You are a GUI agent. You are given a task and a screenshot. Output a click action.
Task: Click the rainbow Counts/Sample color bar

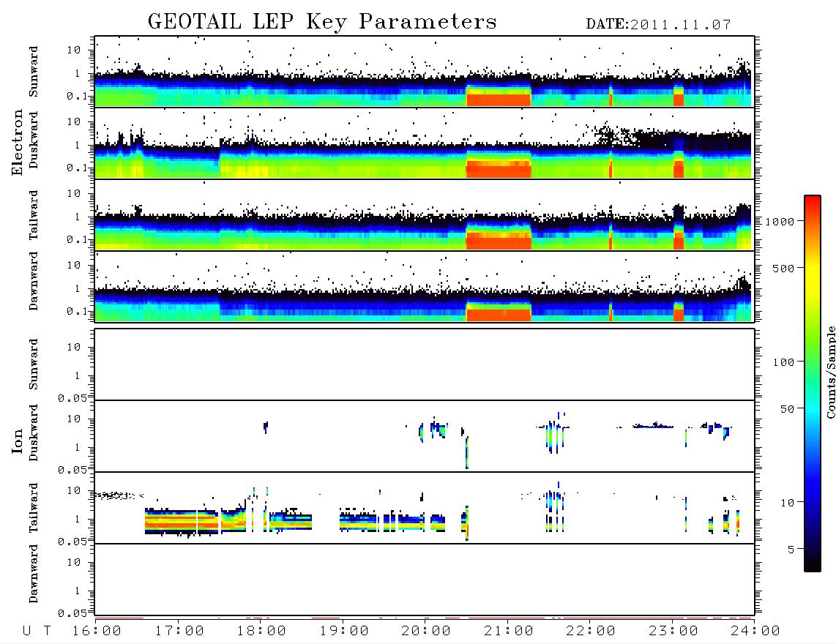[813, 383]
